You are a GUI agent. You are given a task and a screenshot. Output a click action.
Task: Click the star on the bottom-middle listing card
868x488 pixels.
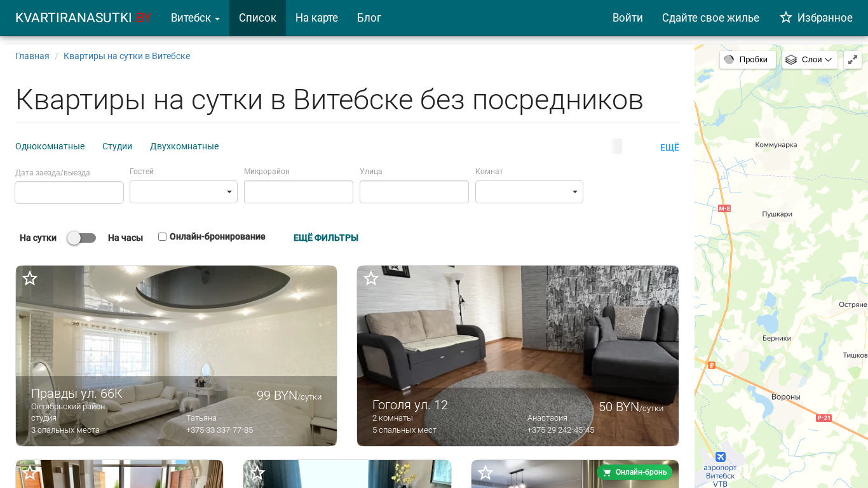pyautogui.click(x=257, y=473)
